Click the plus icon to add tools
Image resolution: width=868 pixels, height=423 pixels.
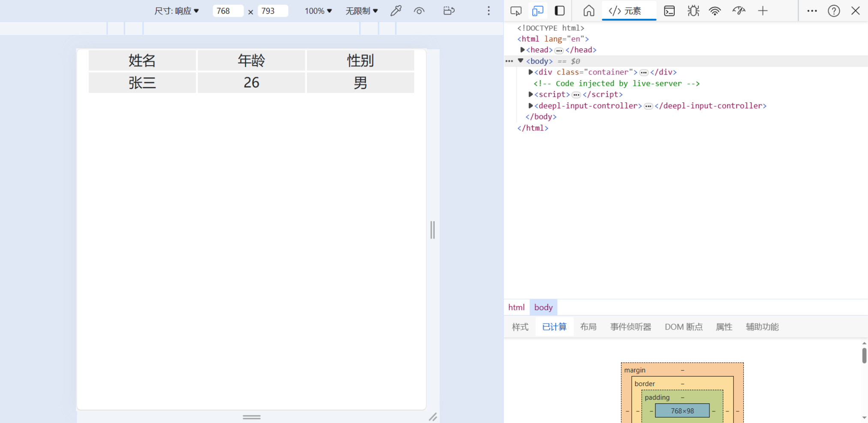tap(763, 11)
